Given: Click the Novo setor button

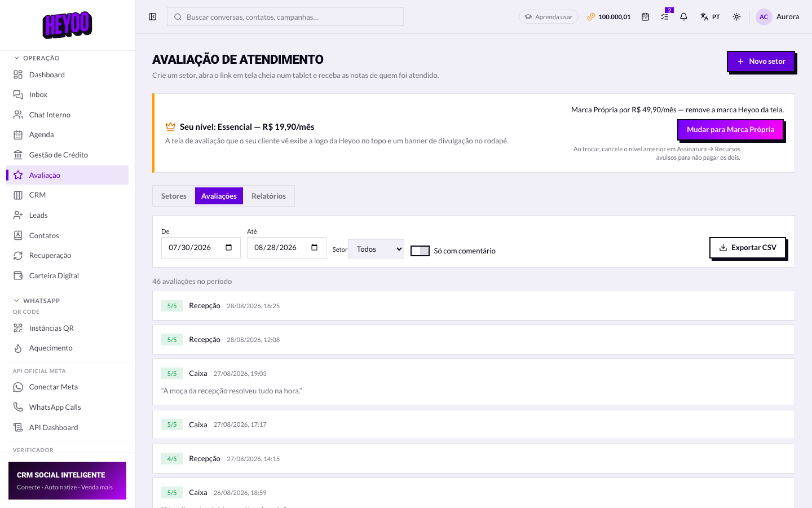Looking at the screenshot, I should [761, 61].
